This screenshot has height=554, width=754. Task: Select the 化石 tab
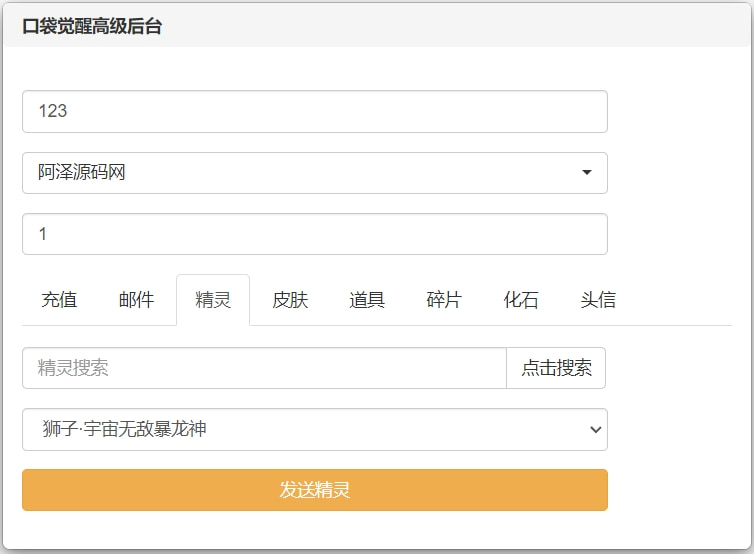pos(521,300)
